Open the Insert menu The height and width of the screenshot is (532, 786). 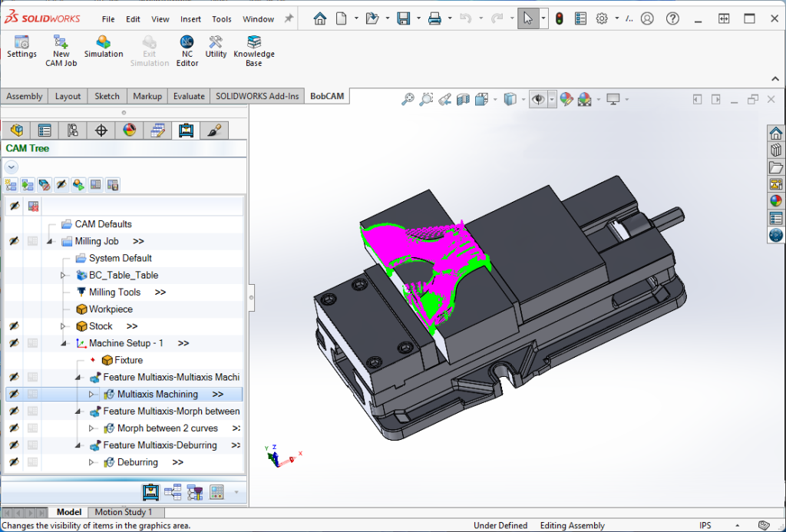tap(190, 19)
